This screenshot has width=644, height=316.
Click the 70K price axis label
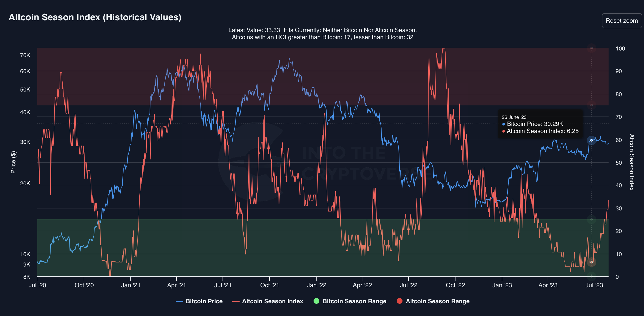point(25,55)
